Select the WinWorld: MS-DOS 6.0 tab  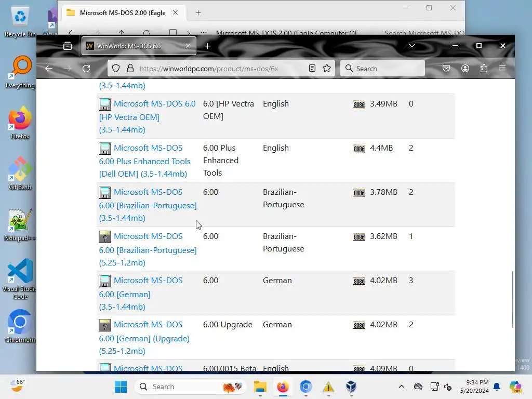(x=139, y=46)
